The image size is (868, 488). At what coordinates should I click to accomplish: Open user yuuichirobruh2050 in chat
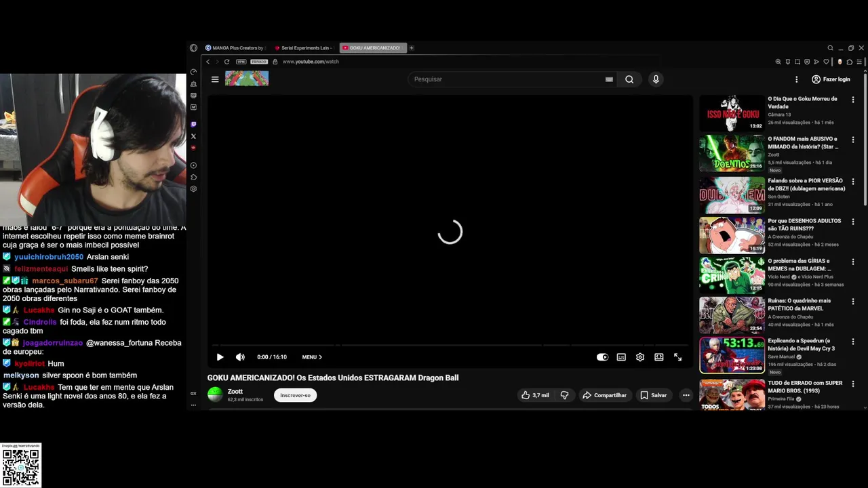click(49, 257)
